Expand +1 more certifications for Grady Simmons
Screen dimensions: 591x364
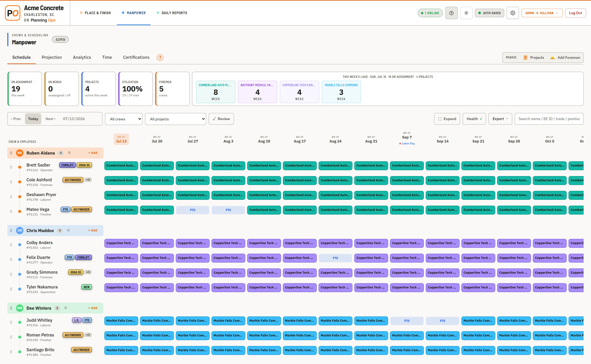[88, 272]
